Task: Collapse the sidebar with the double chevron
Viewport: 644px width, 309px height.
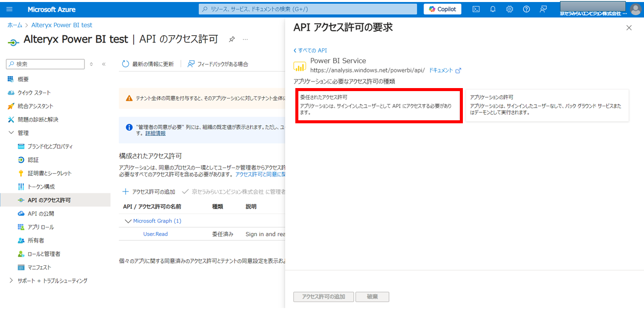Action: (x=104, y=64)
